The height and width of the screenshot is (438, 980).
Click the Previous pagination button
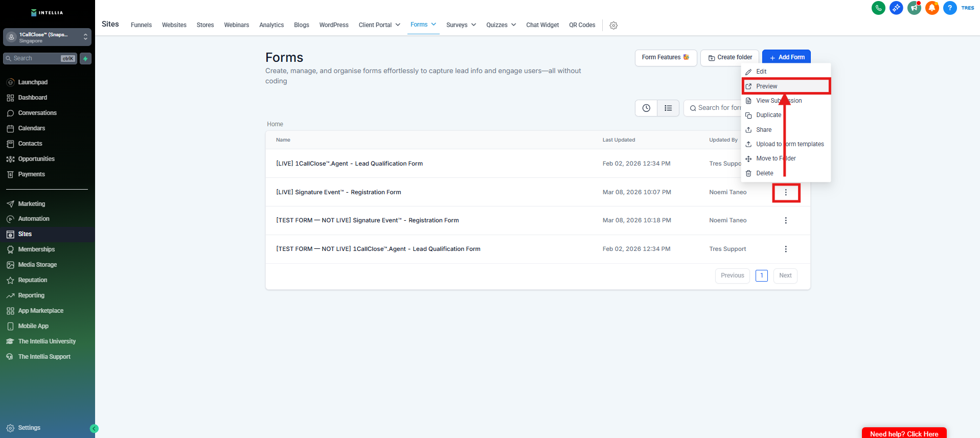tap(733, 275)
